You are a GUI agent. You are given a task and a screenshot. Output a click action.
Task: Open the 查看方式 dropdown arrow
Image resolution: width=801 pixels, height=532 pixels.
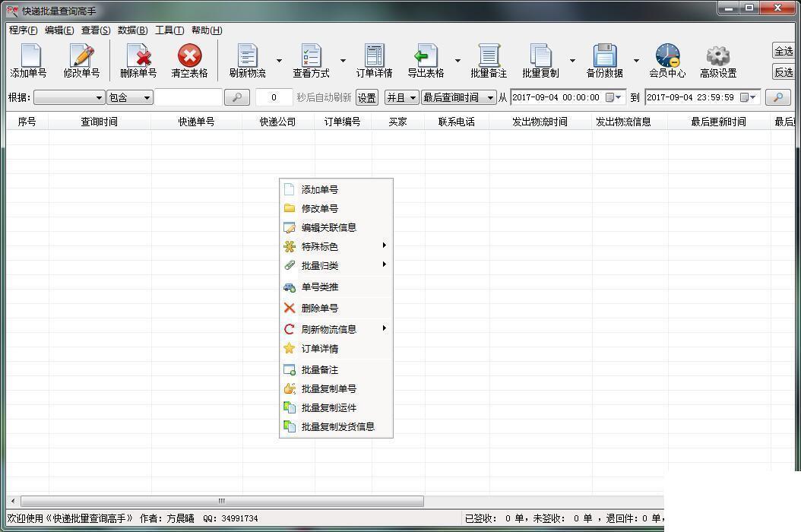tap(343, 61)
